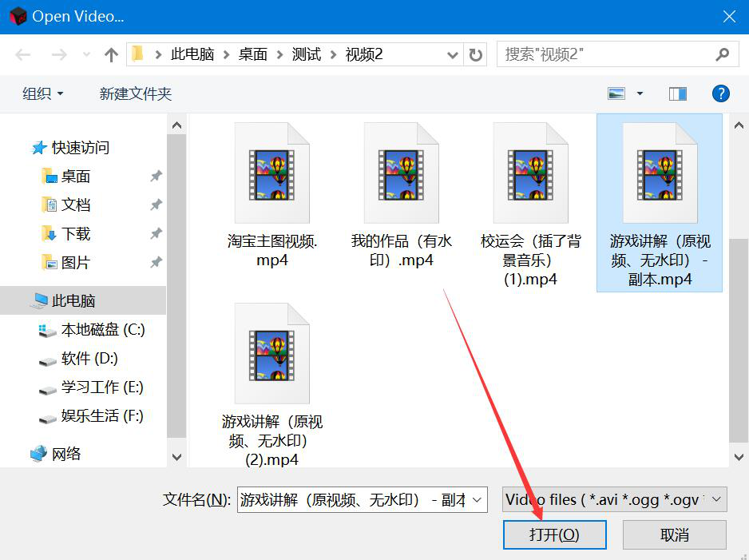Click the search magnifier icon

point(722,54)
